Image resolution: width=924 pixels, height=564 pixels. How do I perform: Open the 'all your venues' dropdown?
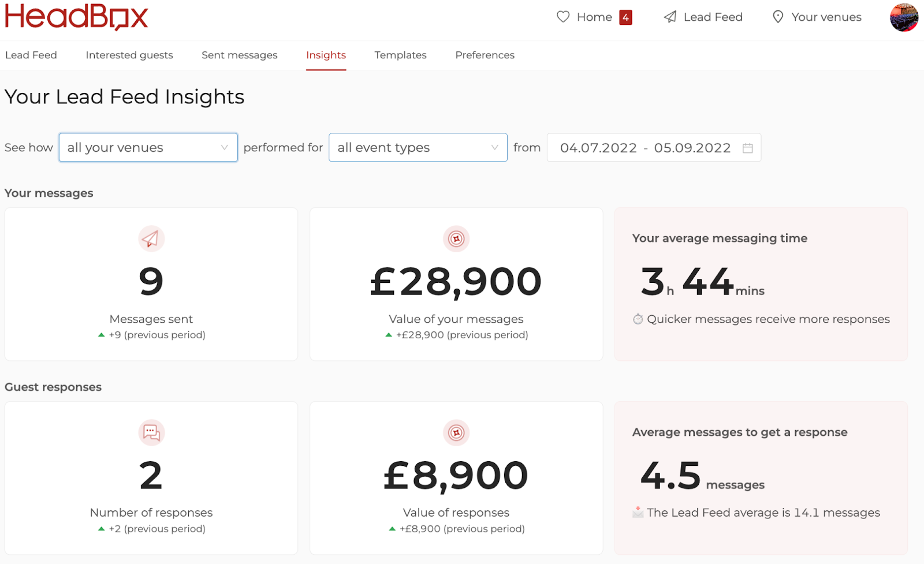148,148
